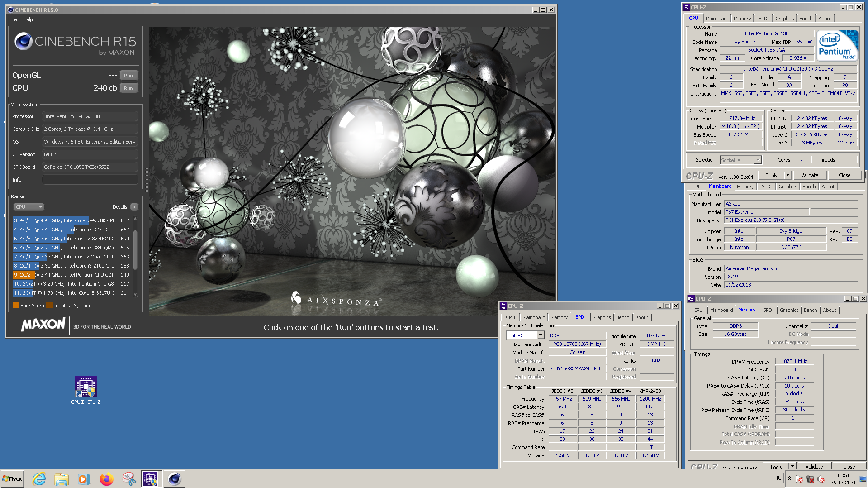The image size is (868, 488).
Task: Open Tools dropdown arrow in top CPU-Z
Action: point(787,175)
